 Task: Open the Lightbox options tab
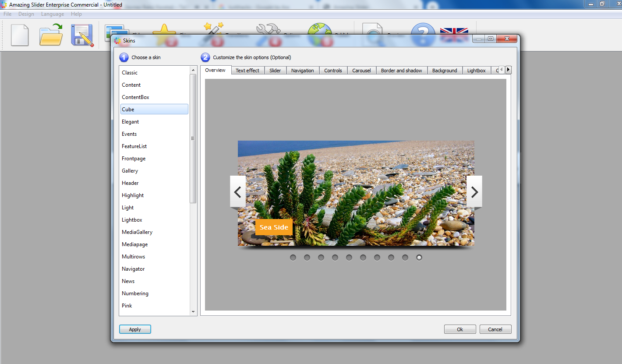pos(477,71)
